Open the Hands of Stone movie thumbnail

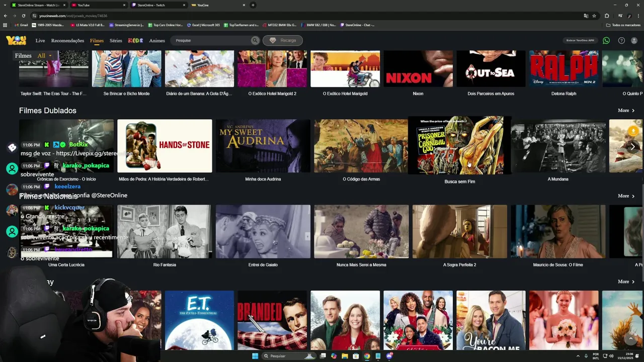click(x=165, y=146)
